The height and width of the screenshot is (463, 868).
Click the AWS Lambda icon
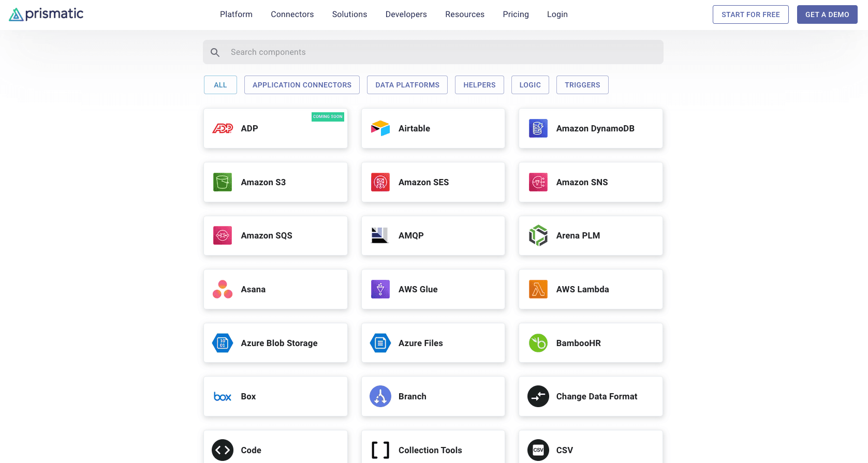538,289
